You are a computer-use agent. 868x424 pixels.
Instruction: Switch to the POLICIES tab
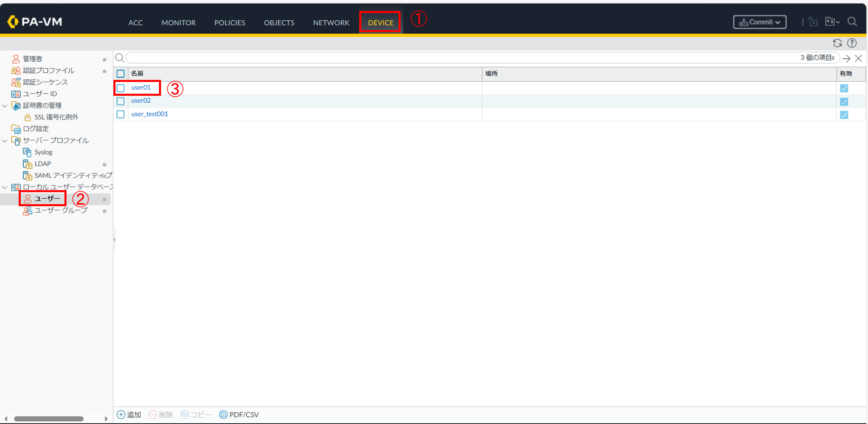point(230,23)
